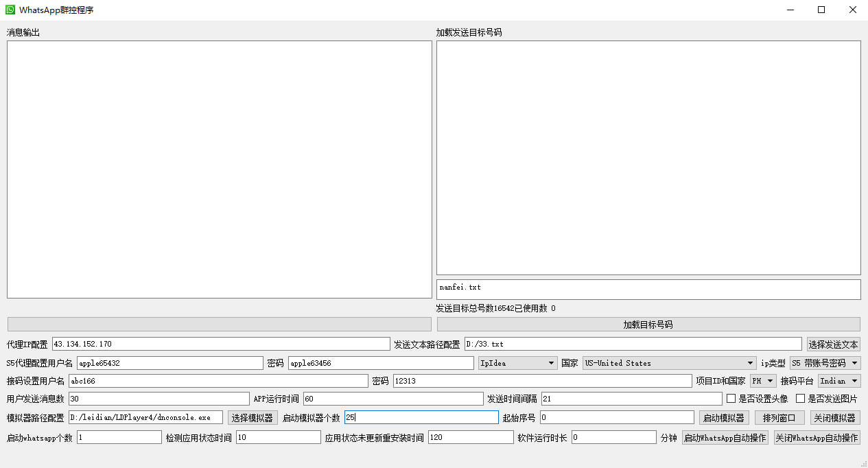Image resolution: width=868 pixels, height=468 pixels.
Task: Click the 启动whatsapp个数 field with 1
Action: click(x=119, y=437)
